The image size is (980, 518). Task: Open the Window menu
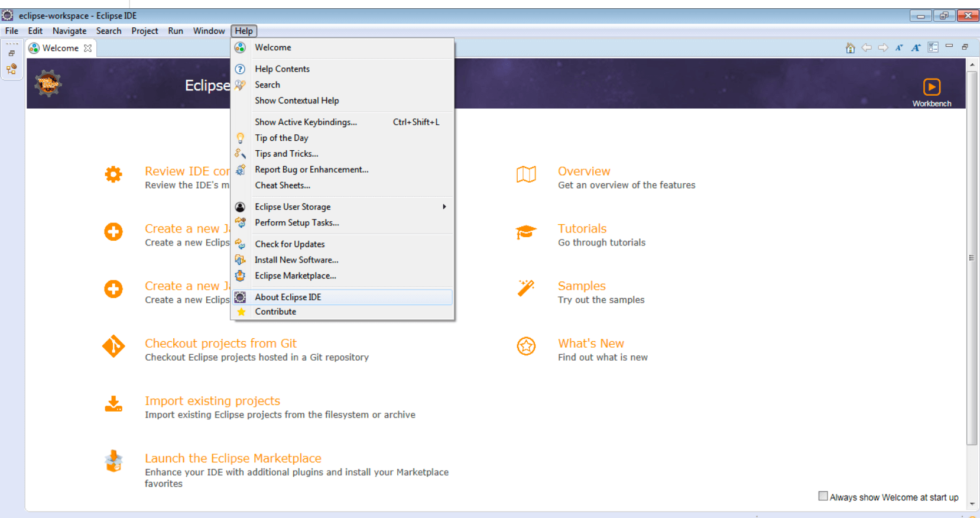click(209, 31)
